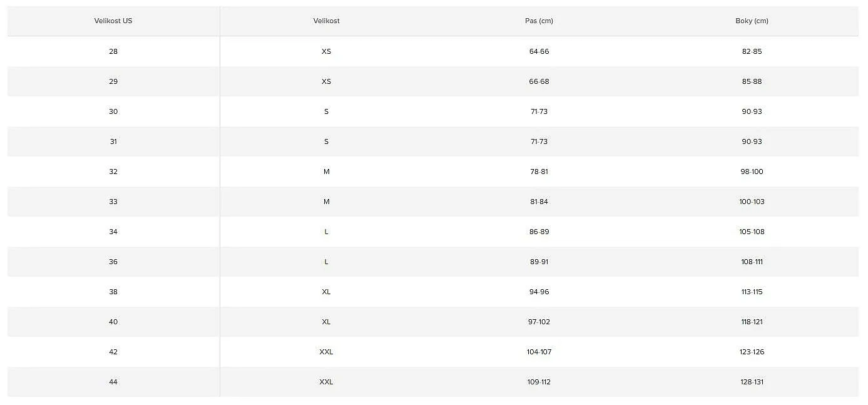
Task: Select US size 32 cell
Action: (113, 172)
